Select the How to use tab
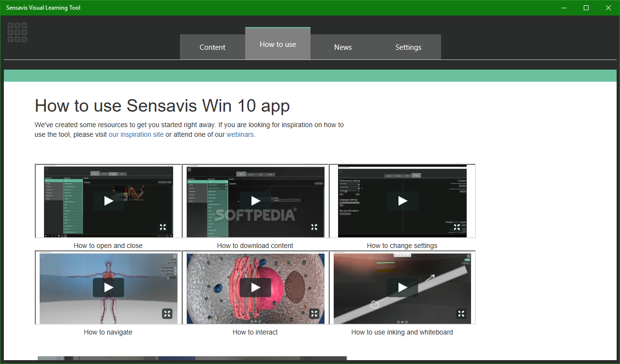620x364 pixels. 278,44
